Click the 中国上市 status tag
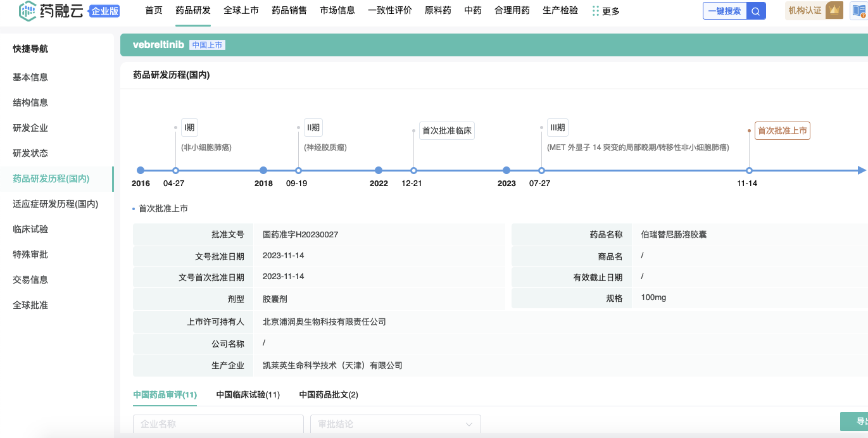The width and height of the screenshot is (868, 438). (208, 45)
